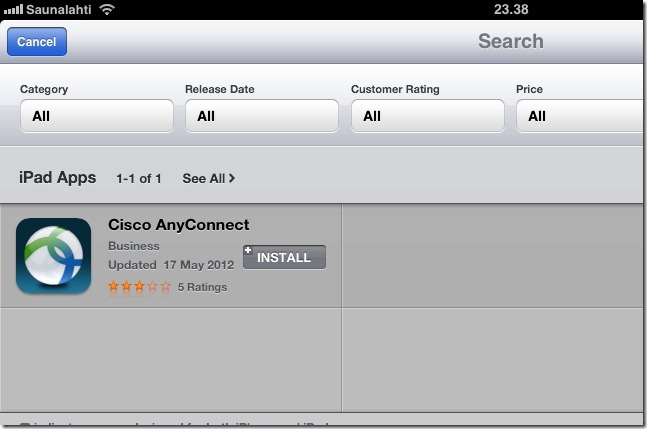Image resolution: width=647 pixels, height=429 pixels.
Task: Click the clock showing 23.38
Action: 510,9
